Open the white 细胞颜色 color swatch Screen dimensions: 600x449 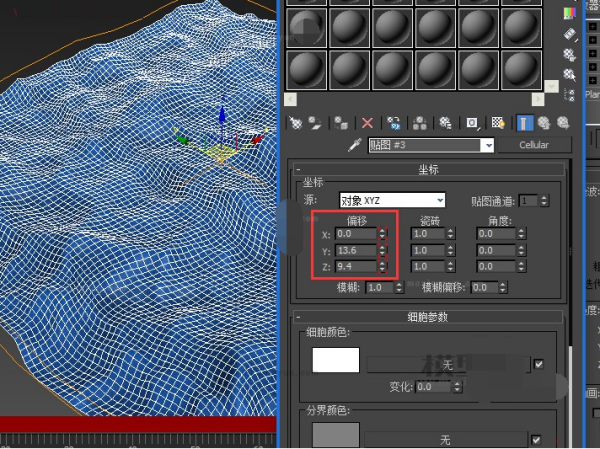[336, 360]
